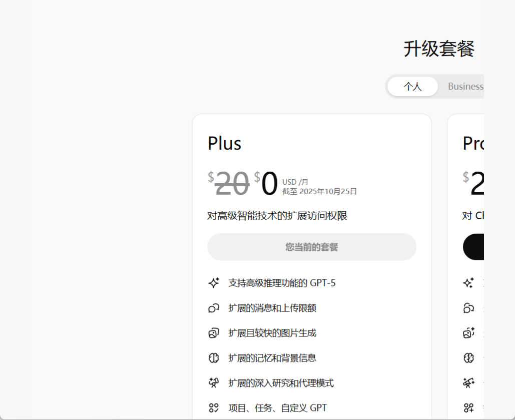The height and width of the screenshot is (420, 515).
Task: Click the crossed-out $20 price
Action: (x=232, y=184)
